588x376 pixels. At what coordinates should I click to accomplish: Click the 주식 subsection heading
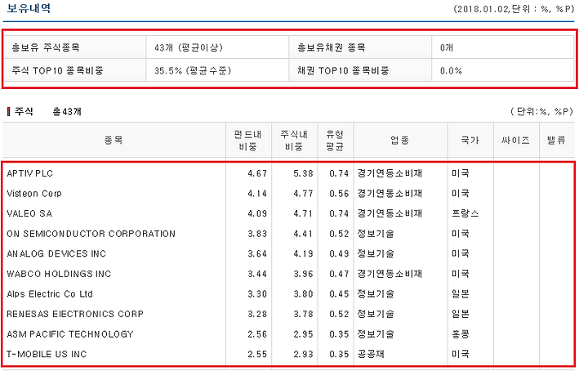[24, 111]
